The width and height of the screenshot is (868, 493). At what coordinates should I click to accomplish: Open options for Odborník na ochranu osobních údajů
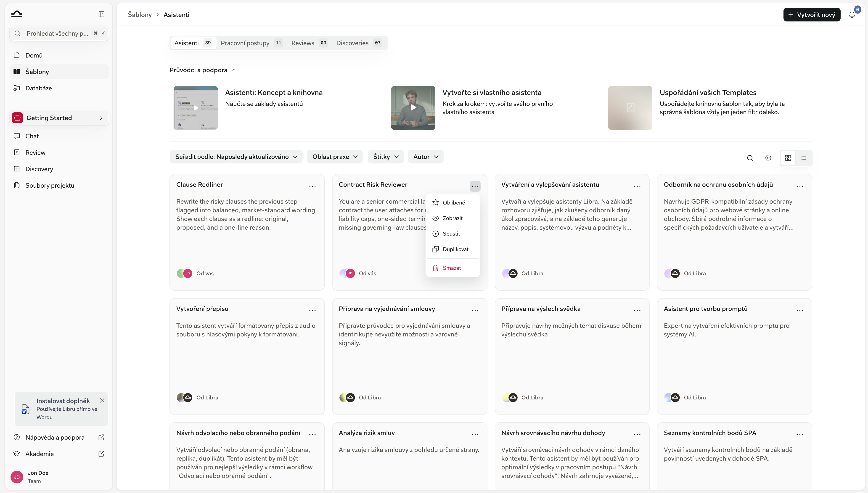(x=800, y=186)
